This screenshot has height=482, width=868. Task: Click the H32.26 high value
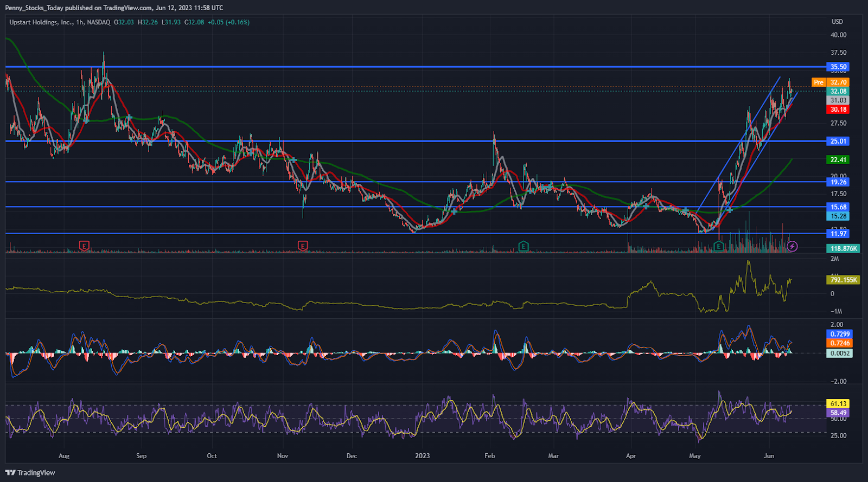pos(148,22)
